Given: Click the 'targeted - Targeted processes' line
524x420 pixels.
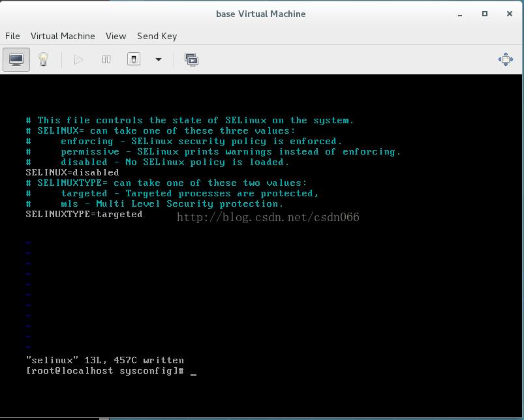Looking at the screenshot, I should [172, 194].
